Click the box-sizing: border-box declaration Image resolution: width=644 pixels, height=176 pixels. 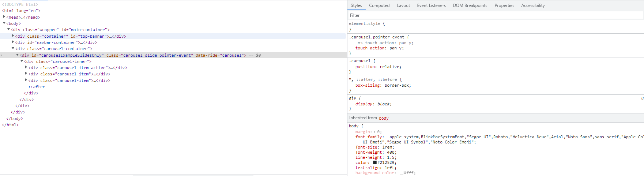tap(383, 85)
